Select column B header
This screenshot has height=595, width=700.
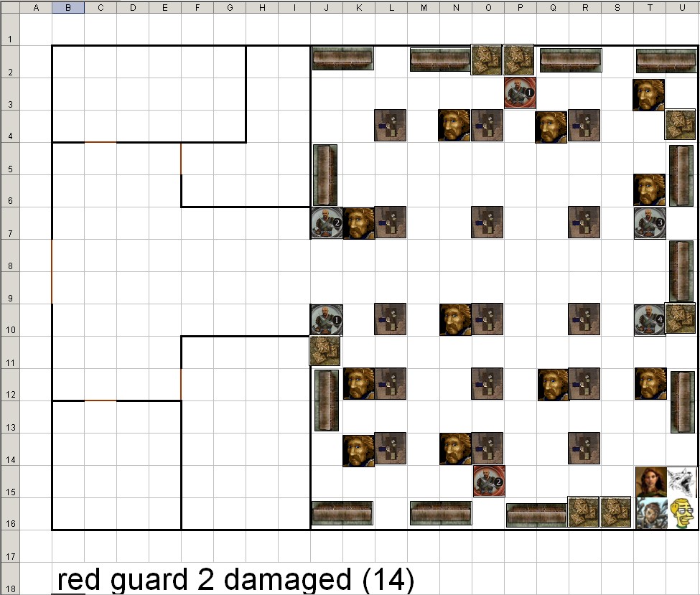(x=68, y=8)
